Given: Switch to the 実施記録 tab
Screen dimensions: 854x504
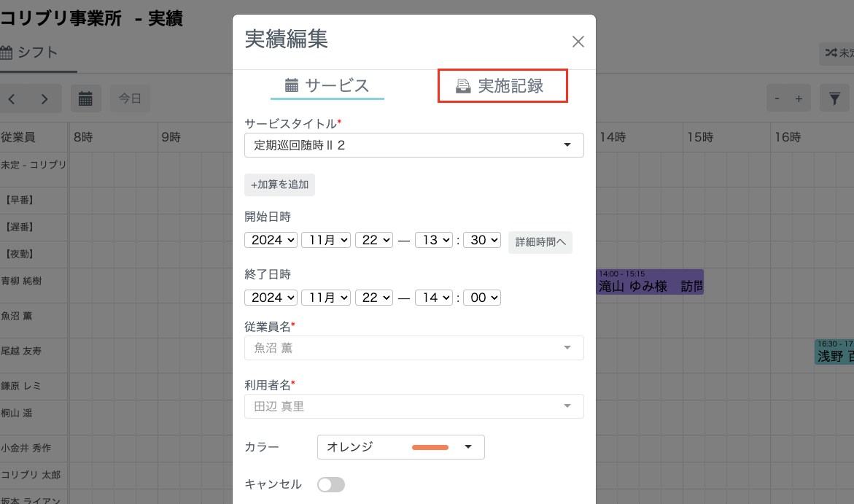Looking at the screenshot, I should [x=502, y=85].
